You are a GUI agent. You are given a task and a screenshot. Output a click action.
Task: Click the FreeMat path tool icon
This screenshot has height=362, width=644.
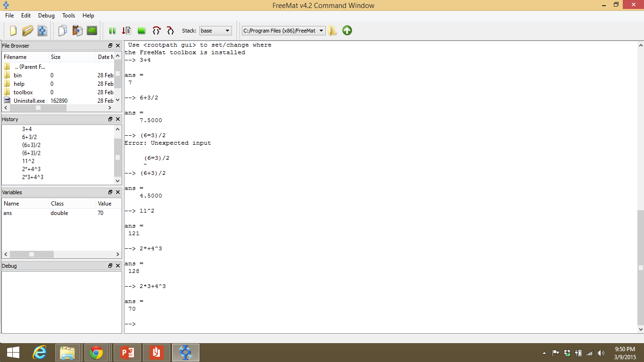click(42, 31)
